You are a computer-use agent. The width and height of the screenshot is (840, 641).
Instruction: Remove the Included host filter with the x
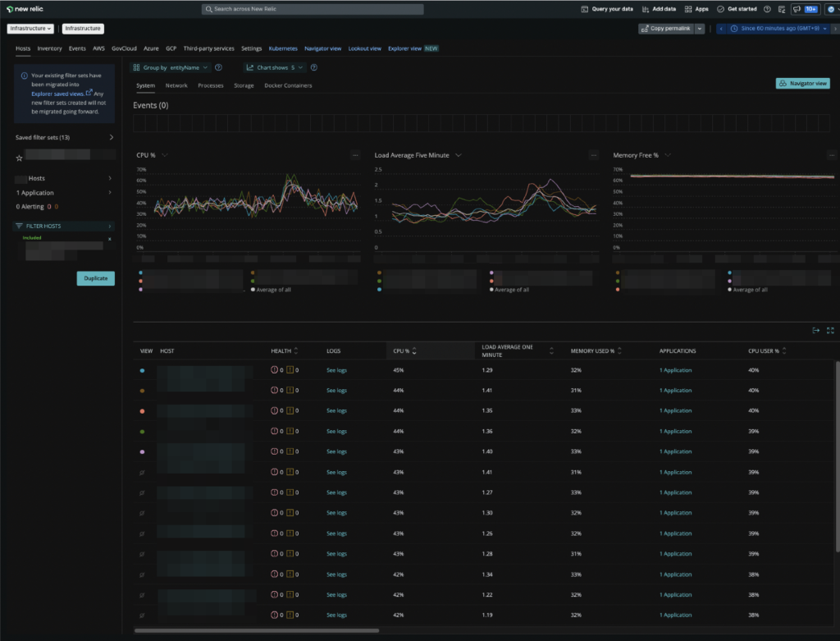(x=110, y=239)
